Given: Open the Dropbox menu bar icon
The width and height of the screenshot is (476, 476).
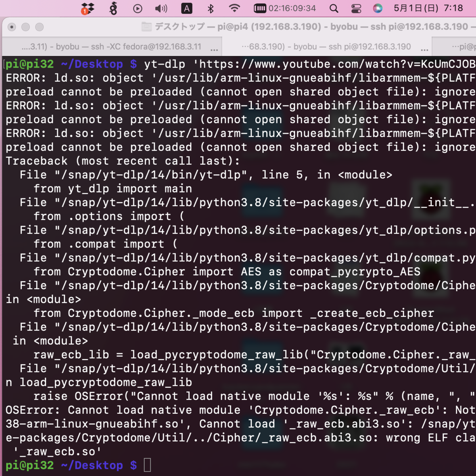Looking at the screenshot, I should 88,8.
